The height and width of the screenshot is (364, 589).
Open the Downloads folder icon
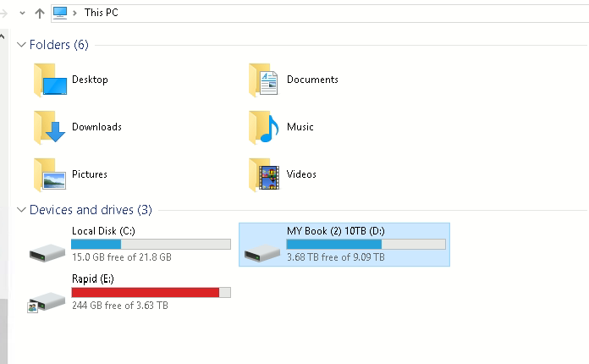(50, 127)
